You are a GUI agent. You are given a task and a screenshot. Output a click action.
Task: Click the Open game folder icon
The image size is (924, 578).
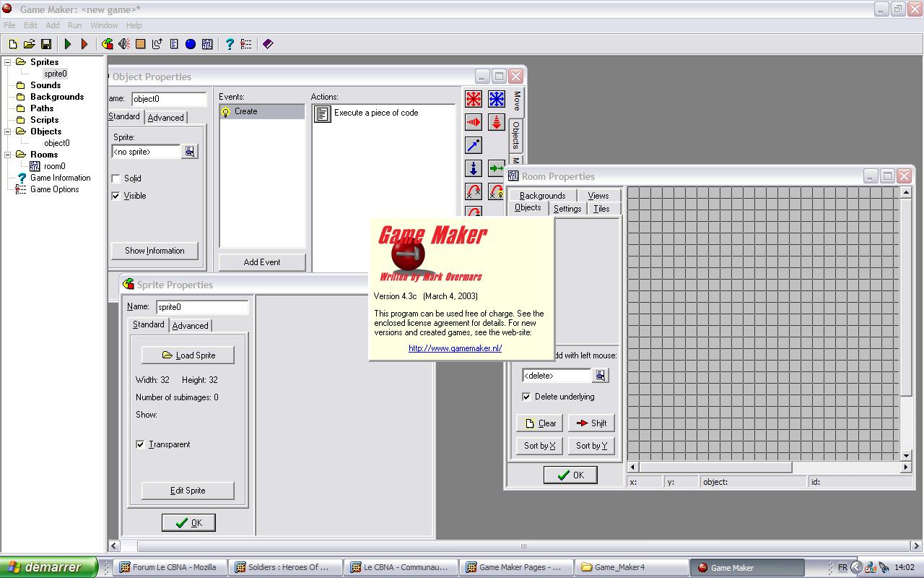(x=29, y=44)
